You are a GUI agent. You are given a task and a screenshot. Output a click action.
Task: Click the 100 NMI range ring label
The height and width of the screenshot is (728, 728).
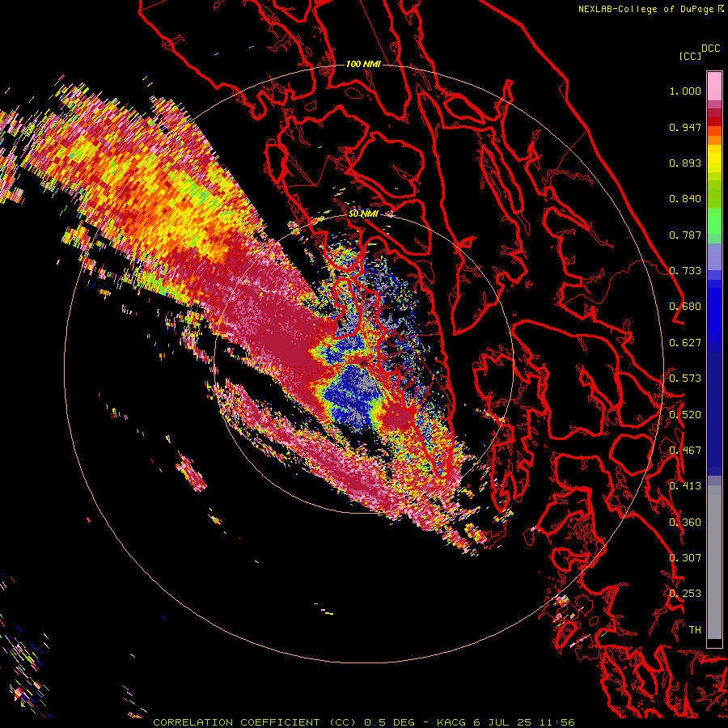363,64
